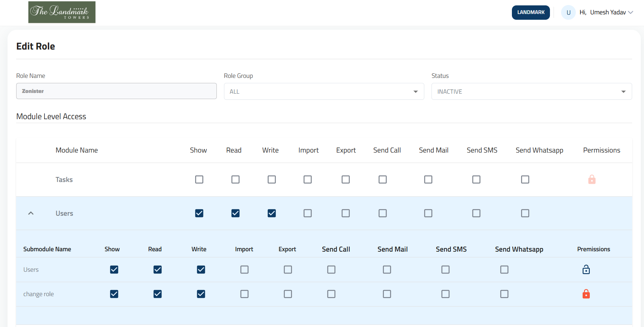This screenshot has height=327, width=644.
Task: Click the LANDMARK button
Action: [531, 12]
